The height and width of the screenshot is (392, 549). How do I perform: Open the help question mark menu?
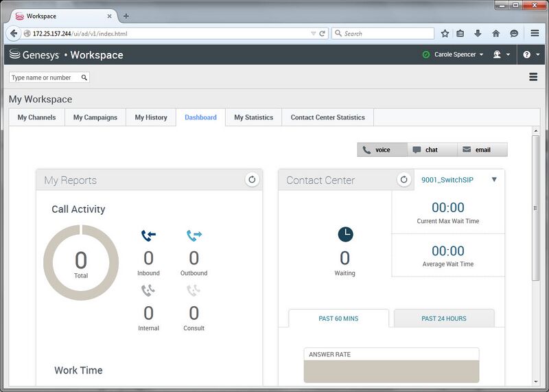(x=530, y=55)
